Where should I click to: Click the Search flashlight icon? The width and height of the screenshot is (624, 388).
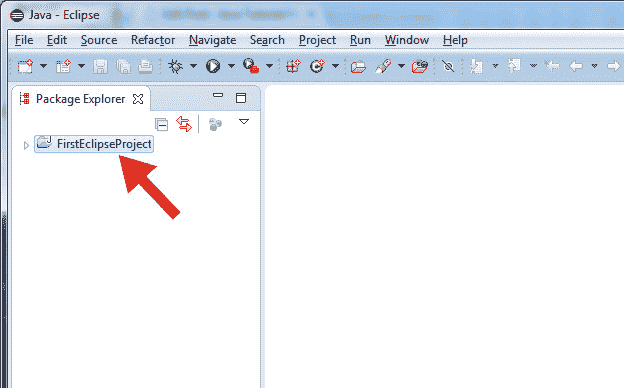click(x=383, y=66)
